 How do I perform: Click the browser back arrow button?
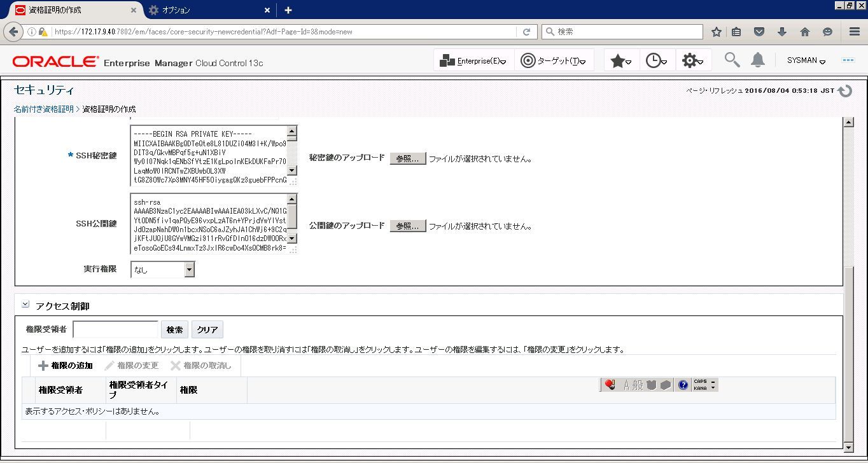coord(13,31)
